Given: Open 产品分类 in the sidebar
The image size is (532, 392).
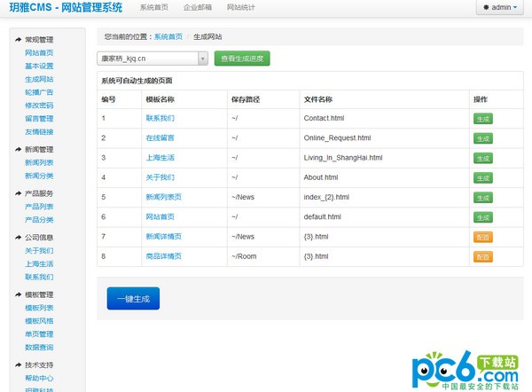Looking at the screenshot, I should 39,220.
